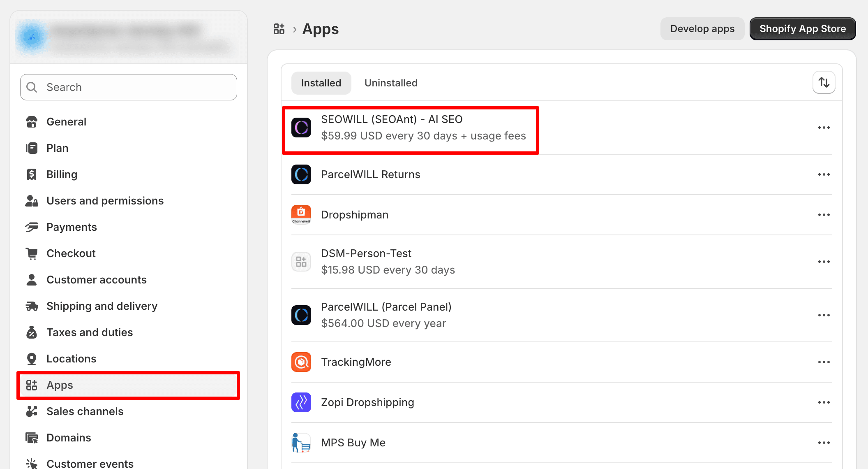This screenshot has height=469, width=868.
Task: Click the apps grid breadcrumb icon
Action: (x=279, y=29)
